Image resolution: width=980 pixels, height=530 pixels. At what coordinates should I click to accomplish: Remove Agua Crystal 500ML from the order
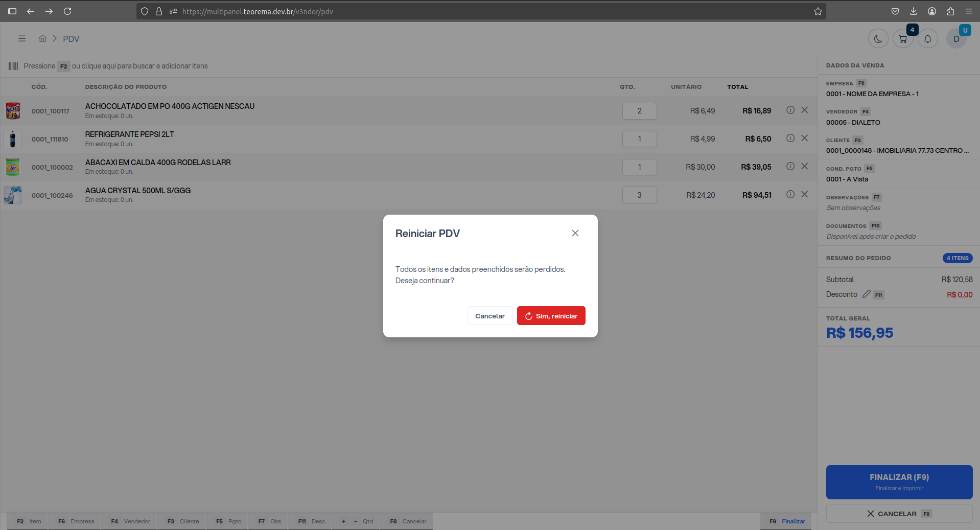[x=804, y=194]
